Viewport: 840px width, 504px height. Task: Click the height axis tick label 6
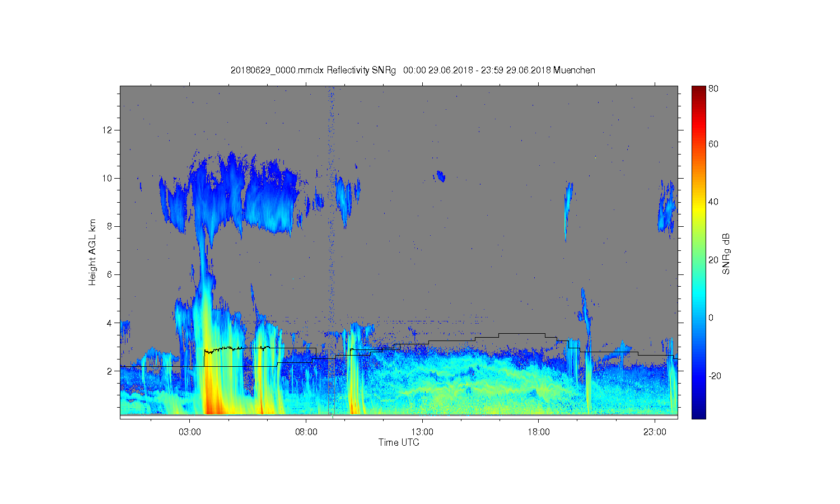(x=110, y=274)
